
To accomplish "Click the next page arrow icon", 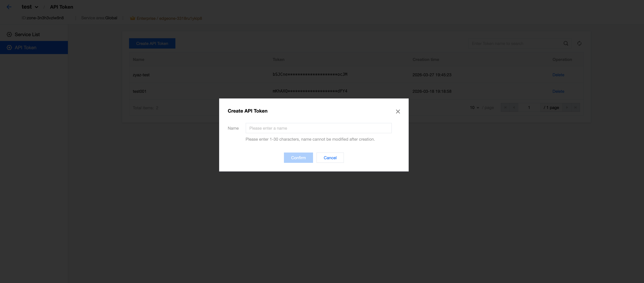I will tap(567, 107).
